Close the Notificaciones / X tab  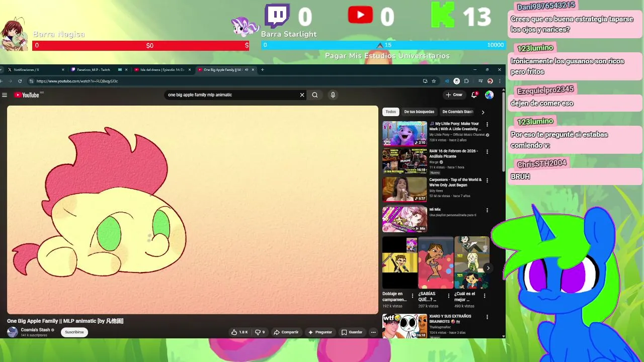pos(63,70)
